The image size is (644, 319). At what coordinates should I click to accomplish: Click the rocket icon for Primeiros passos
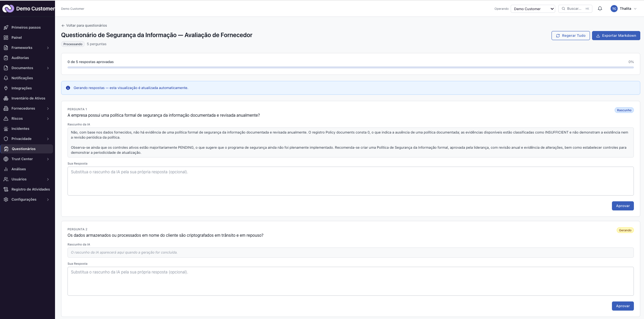[6, 27]
